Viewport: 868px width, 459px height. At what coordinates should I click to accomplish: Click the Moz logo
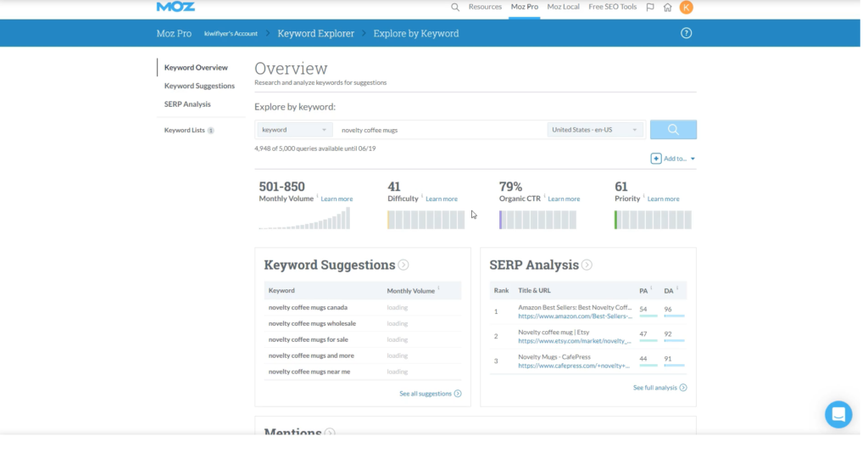click(x=175, y=6)
